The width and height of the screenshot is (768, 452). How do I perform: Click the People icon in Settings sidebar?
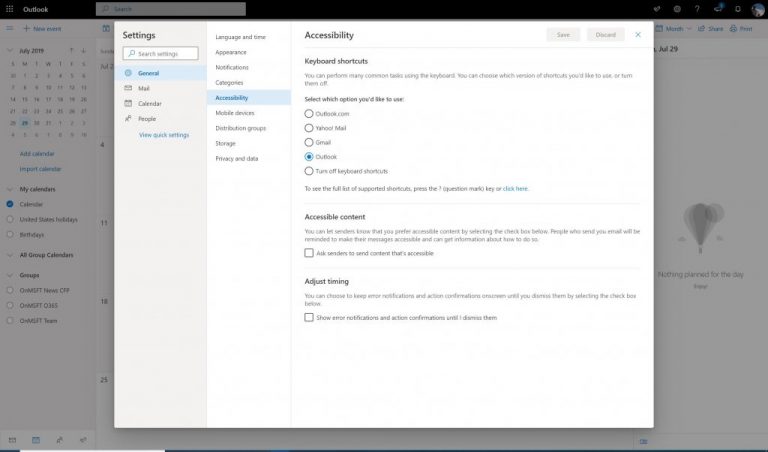(x=128, y=119)
